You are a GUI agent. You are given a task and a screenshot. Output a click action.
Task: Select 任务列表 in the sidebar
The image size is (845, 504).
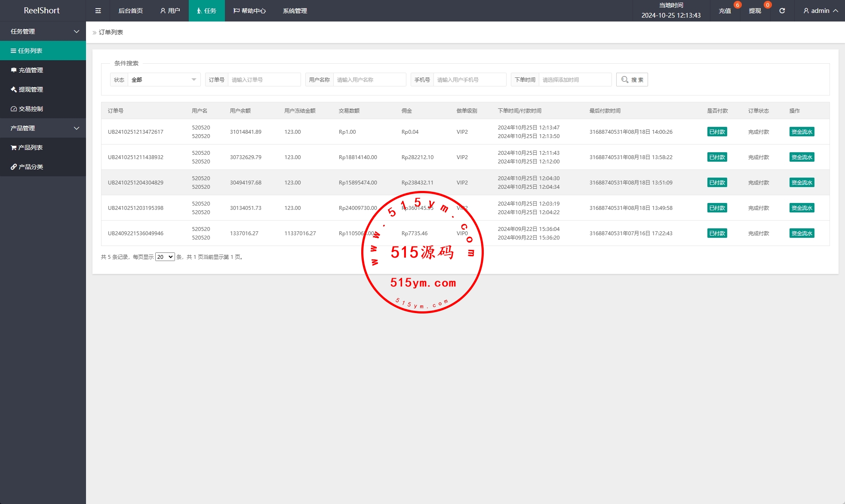(x=30, y=51)
